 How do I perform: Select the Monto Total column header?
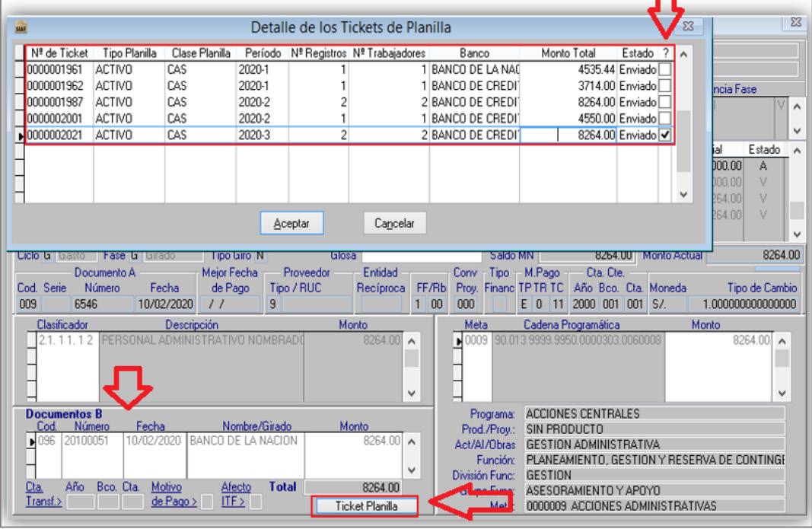pos(568,53)
